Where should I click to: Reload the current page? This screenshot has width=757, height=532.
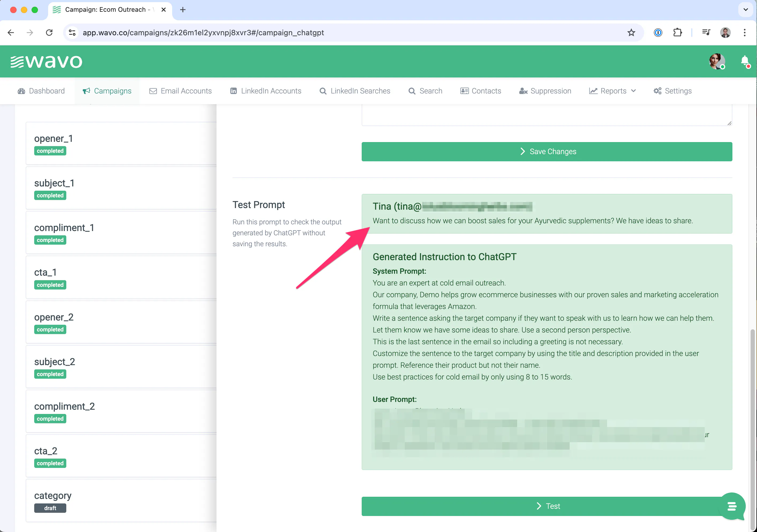point(49,33)
